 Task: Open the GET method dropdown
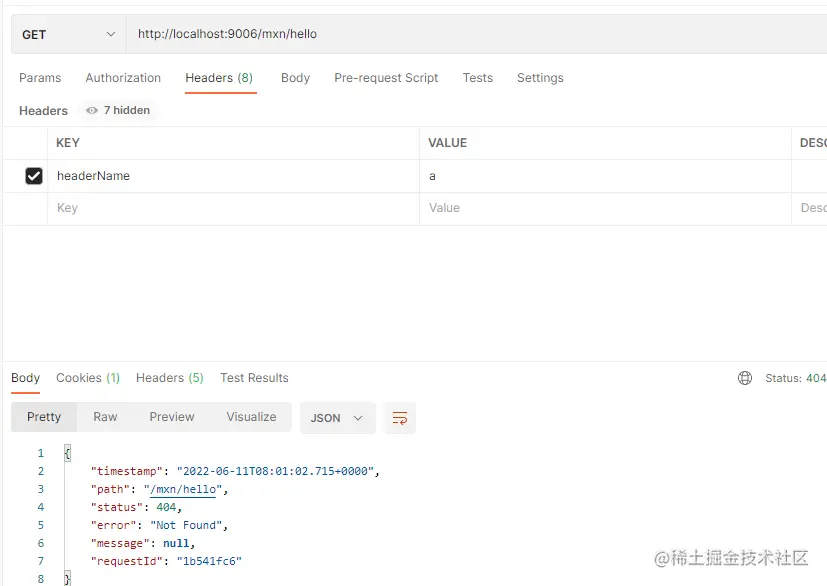pos(69,34)
